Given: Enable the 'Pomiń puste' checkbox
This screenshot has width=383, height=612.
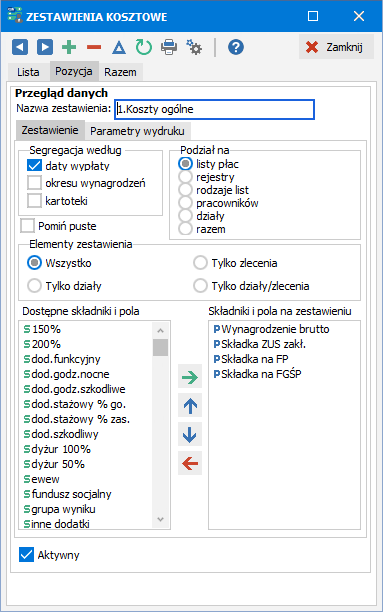Looking at the screenshot, I should coord(27,226).
